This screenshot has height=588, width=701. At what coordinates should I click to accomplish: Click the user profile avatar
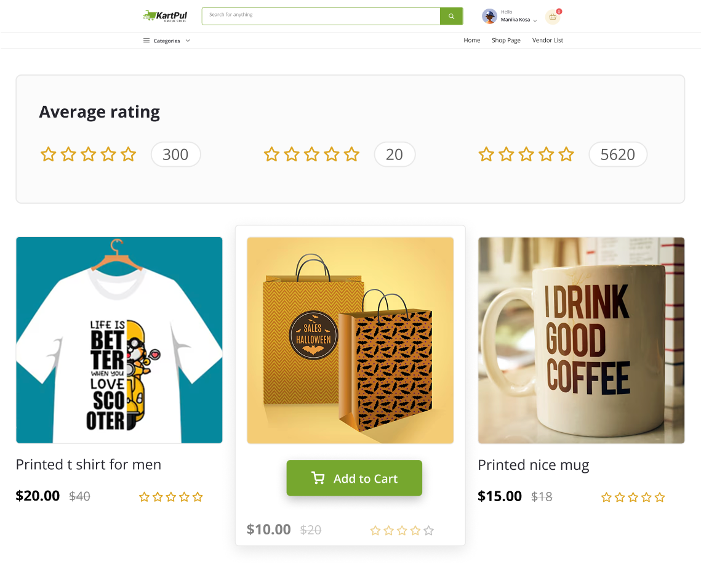tap(489, 17)
